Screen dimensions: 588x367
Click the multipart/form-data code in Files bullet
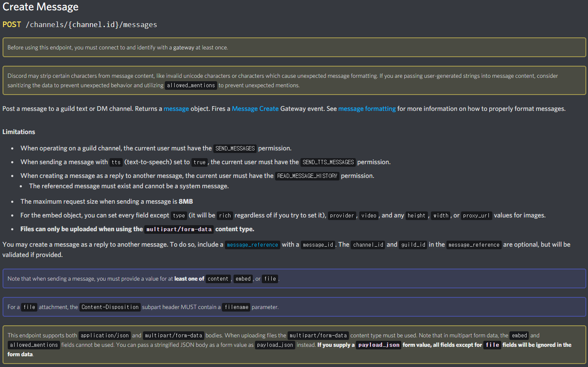click(x=179, y=229)
